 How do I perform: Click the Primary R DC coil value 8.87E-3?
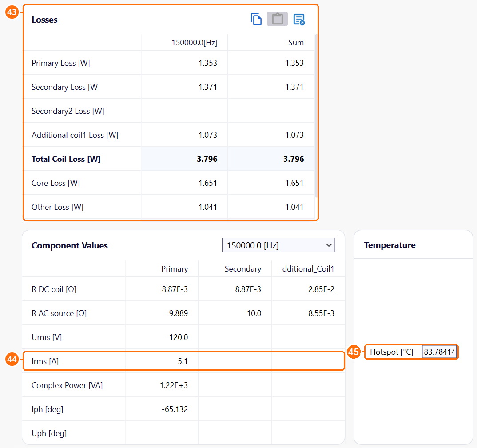click(175, 289)
